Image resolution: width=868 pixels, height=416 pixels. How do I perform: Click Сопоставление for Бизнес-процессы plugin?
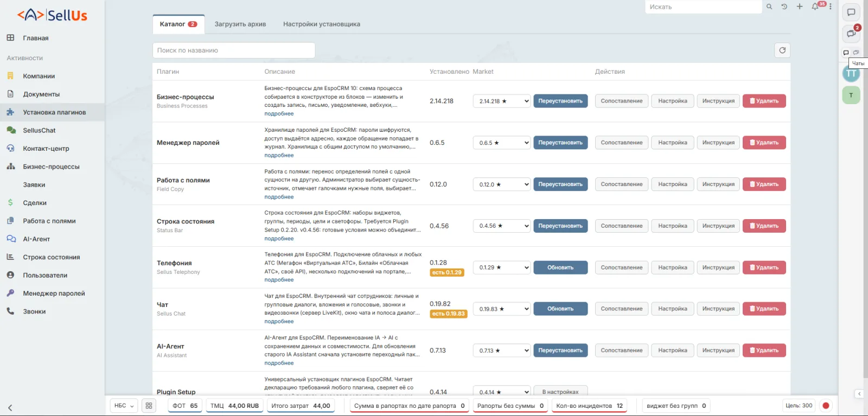point(622,101)
